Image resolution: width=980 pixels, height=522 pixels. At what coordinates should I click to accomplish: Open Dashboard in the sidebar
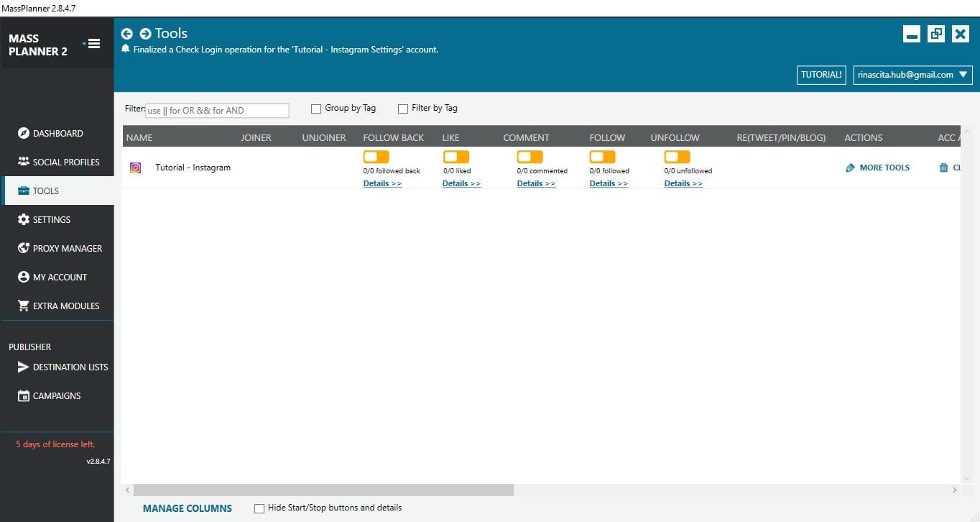coord(57,133)
